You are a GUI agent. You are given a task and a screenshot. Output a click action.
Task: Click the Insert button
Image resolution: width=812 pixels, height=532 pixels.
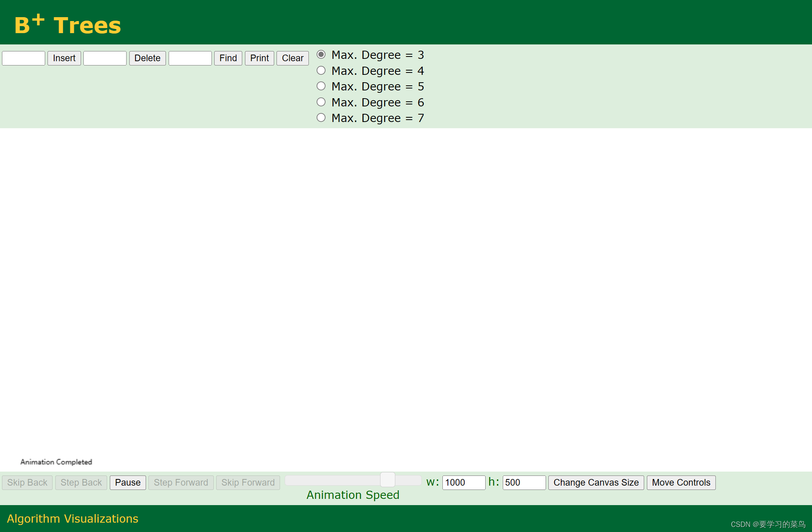64,58
